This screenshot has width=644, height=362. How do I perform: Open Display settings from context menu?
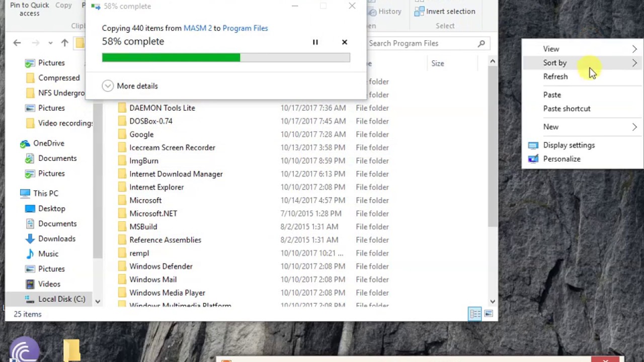click(x=583, y=145)
